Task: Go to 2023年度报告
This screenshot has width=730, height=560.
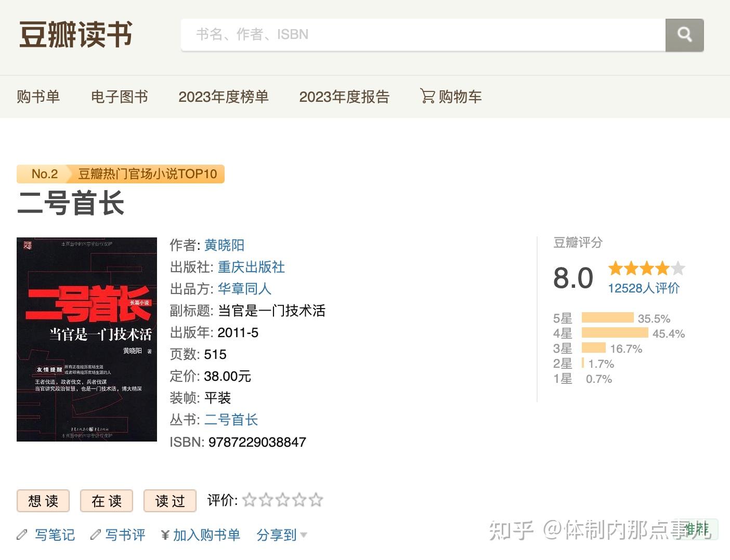Action: click(344, 97)
